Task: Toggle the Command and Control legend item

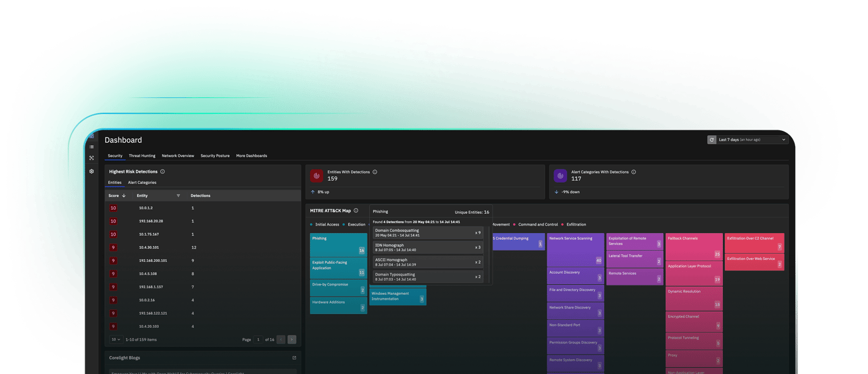Action: [x=537, y=224]
